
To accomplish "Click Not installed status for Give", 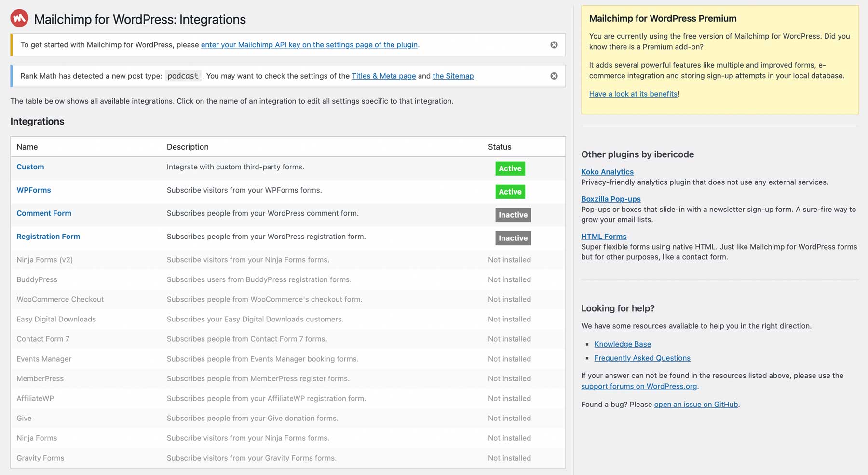I will 509,418.
